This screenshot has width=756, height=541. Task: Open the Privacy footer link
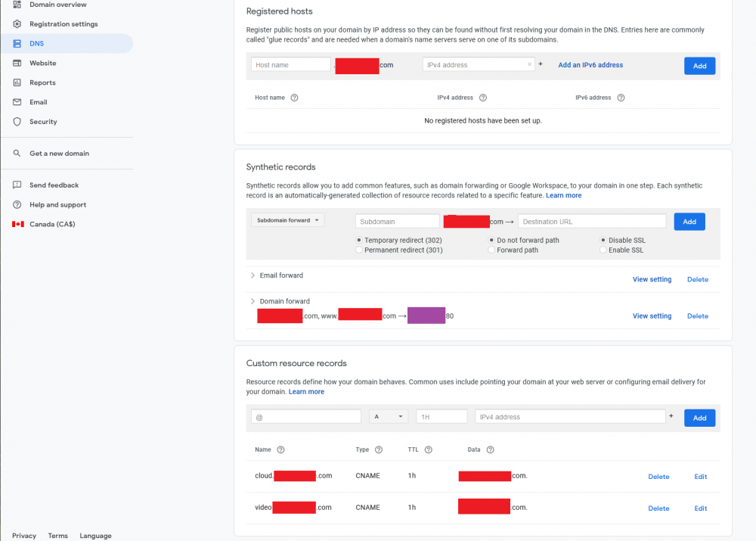point(24,536)
